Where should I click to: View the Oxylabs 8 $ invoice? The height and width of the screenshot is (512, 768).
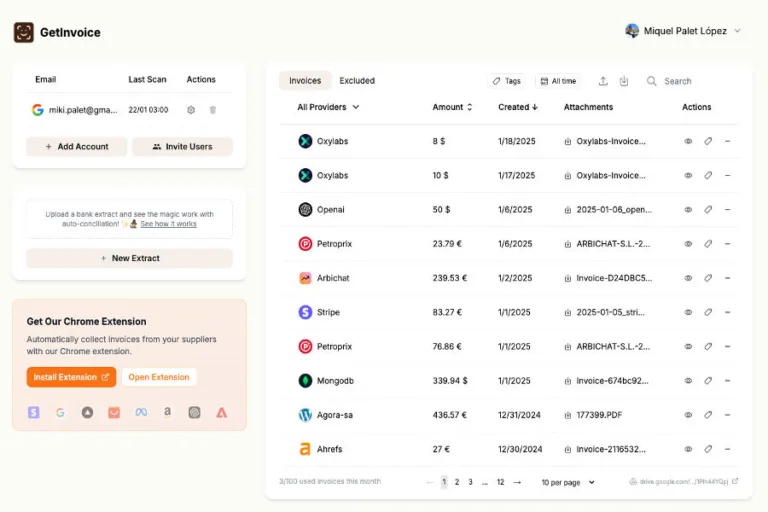pos(688,141)
